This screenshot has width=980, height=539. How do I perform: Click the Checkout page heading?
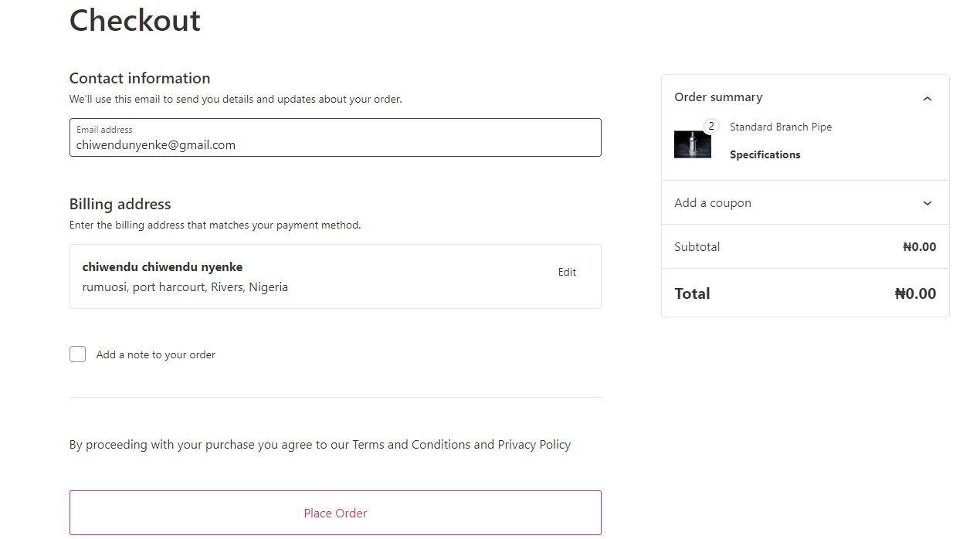[x=135, y=21]
